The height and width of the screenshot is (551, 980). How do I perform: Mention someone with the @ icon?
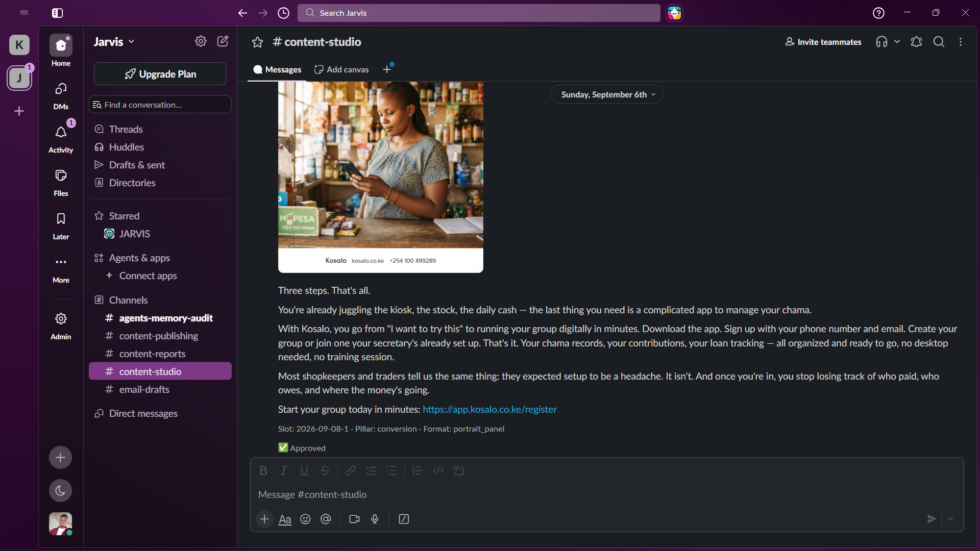click(326, 519)
